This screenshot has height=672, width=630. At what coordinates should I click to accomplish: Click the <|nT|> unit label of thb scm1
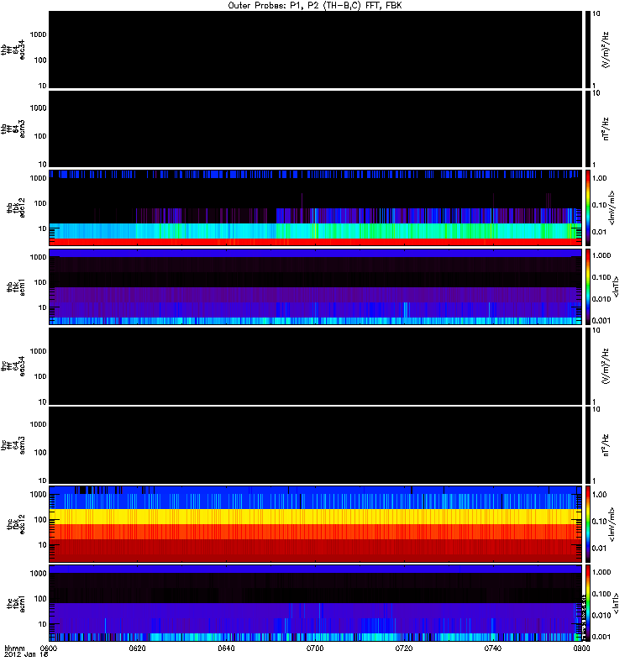[x=616, y=286]
